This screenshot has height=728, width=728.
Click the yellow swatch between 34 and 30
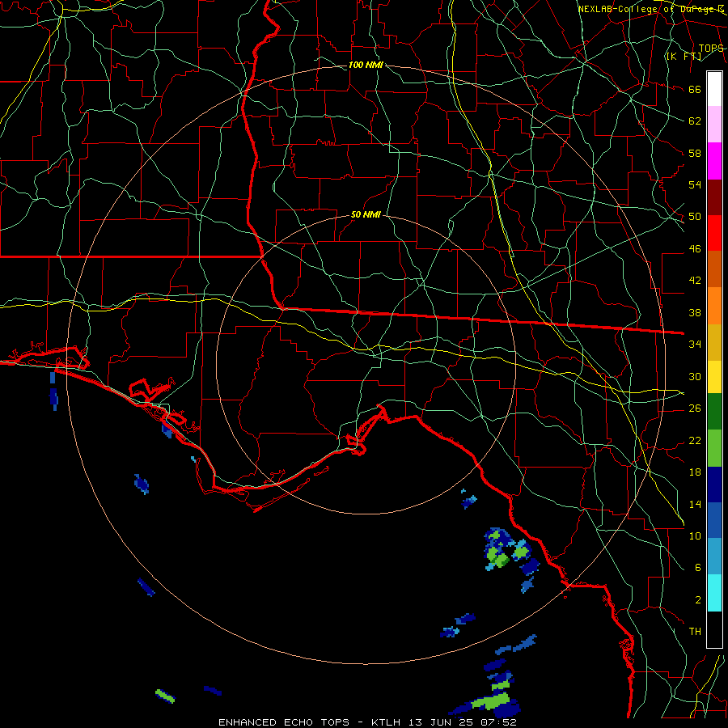(x=714, y=376)
